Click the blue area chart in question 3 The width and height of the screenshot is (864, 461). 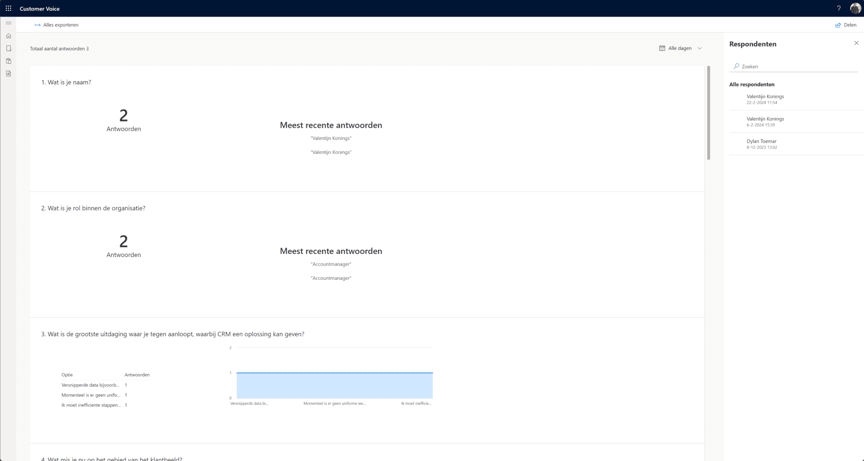tap(334, 385)
